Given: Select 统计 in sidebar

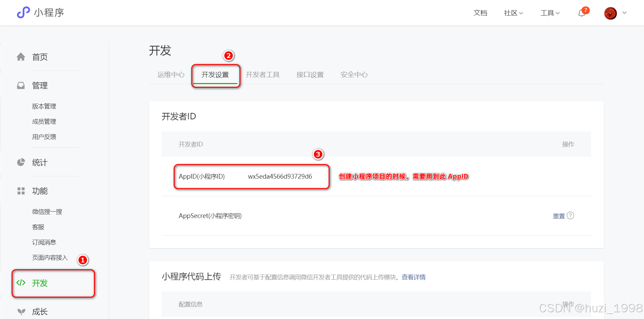Looking at the screenshot, I should pyautogui.click(x=40, y=162).
